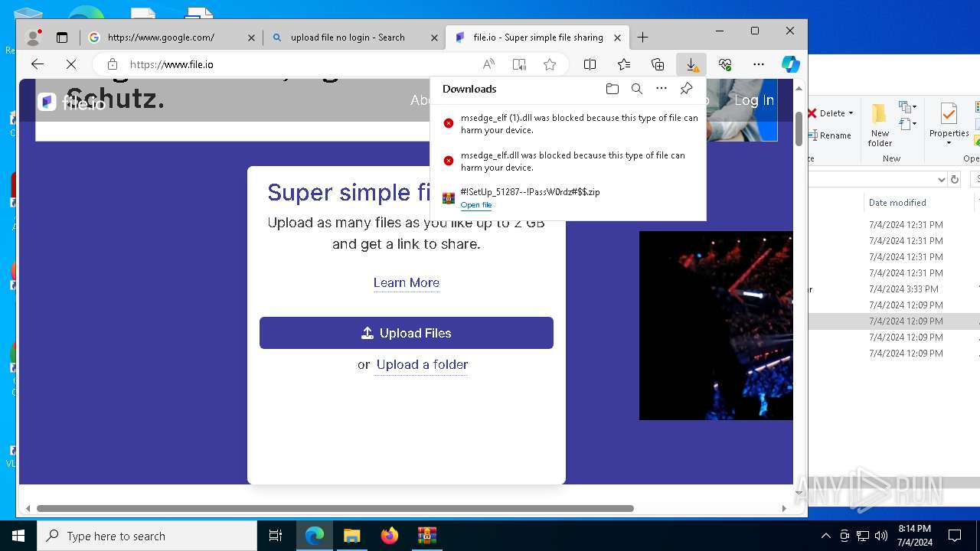
Task: Click the vertical scrollbar thumb in Edge
Action: [799, 129]
